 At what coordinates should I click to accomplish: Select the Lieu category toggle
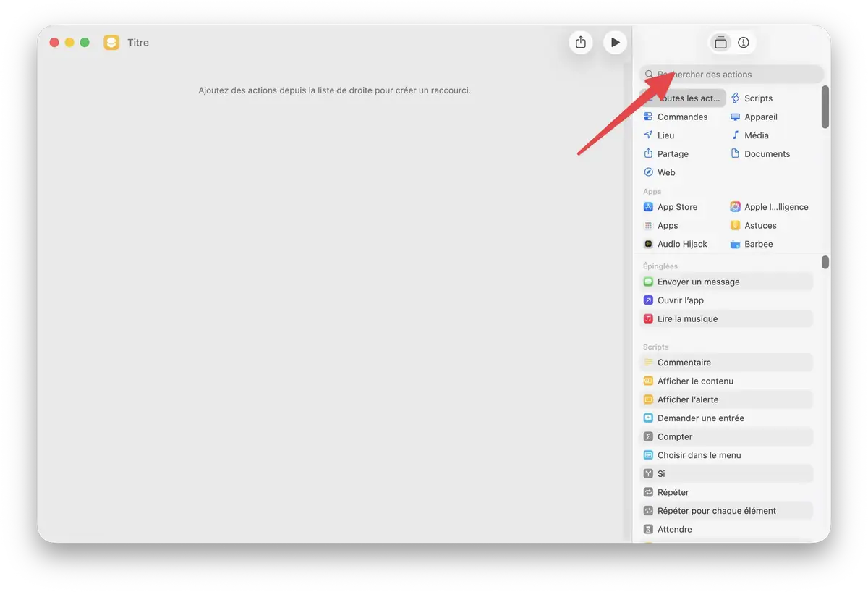point(664,135)
